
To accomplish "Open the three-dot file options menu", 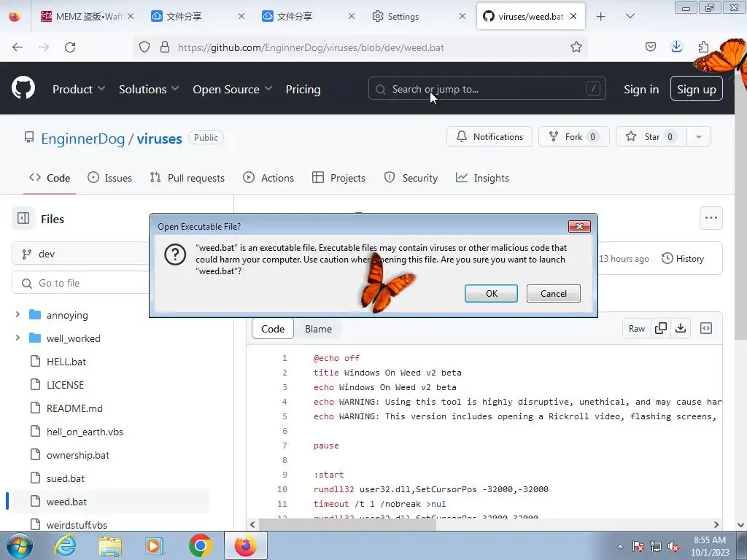I will [x=711, y=217].
